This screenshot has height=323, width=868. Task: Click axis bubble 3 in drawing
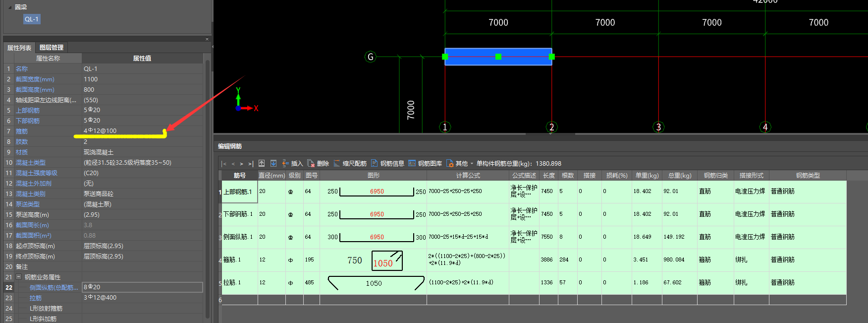pos(658,127)
